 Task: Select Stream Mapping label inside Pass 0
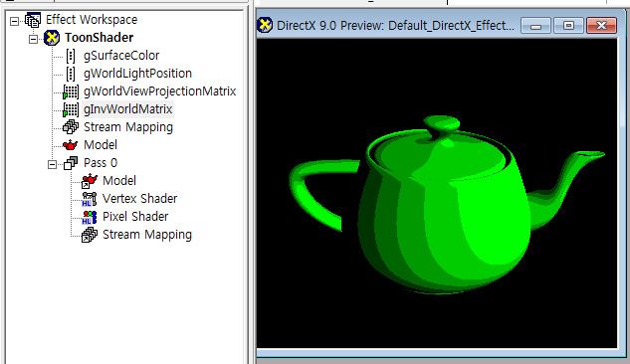tap(147, 235)
